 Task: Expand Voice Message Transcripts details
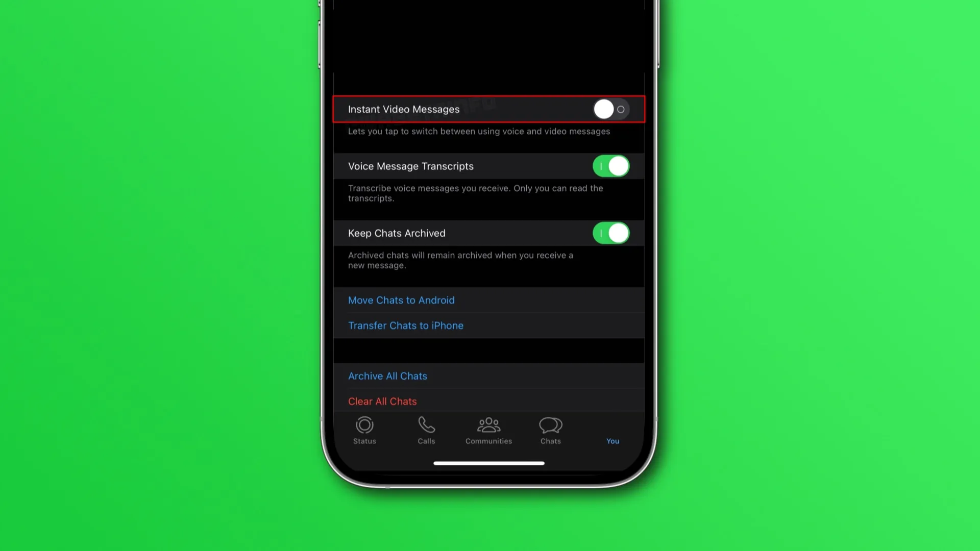pyautogui.click(x=410, y=166)
